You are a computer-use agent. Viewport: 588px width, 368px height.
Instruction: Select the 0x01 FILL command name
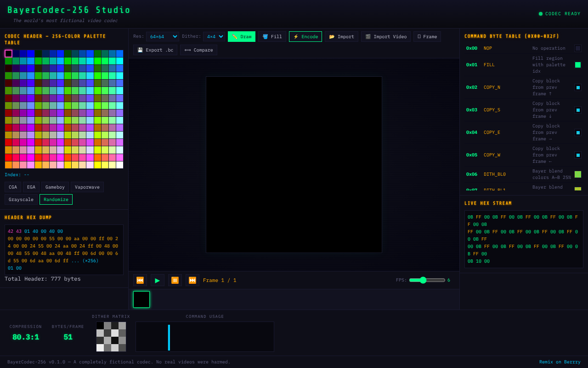point(489,65)
